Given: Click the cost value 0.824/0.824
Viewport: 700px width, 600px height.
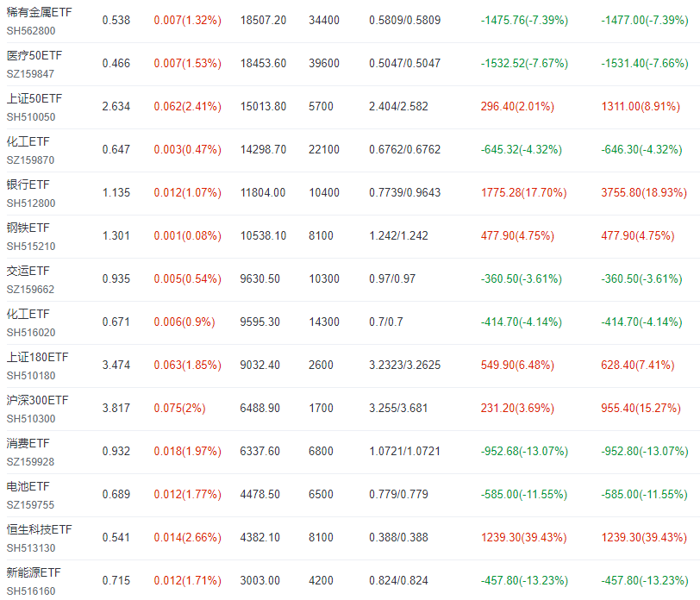Looking at the screenshot, I should (398, 580).
